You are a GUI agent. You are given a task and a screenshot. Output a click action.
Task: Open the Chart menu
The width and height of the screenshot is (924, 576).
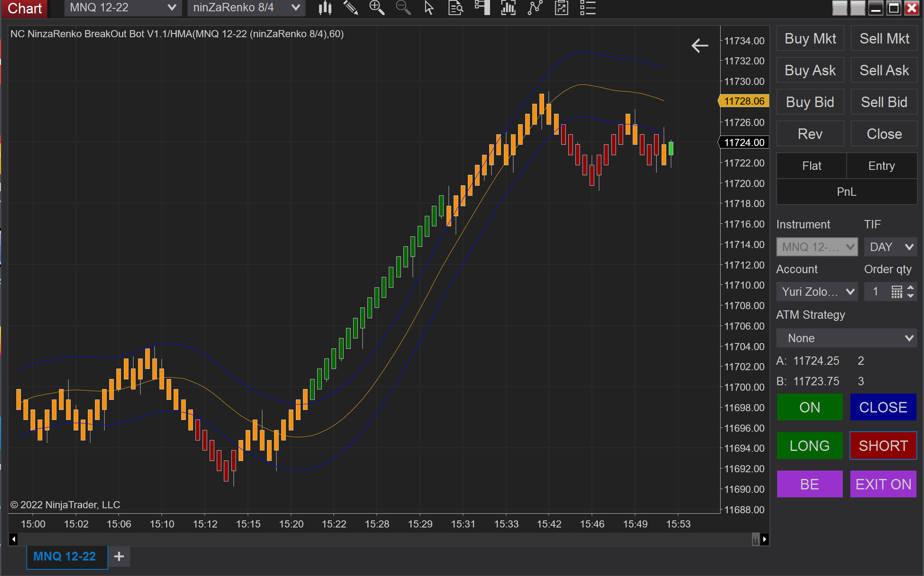tap(24, 8)
